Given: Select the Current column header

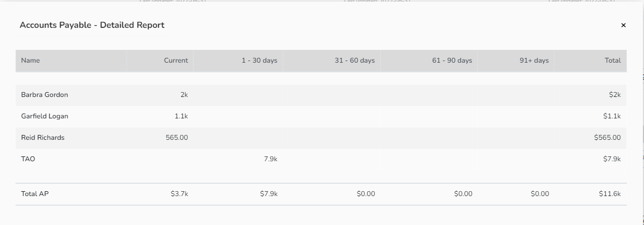Looking at the screenshot, I should pyautogui.click(x=176, y=61).
